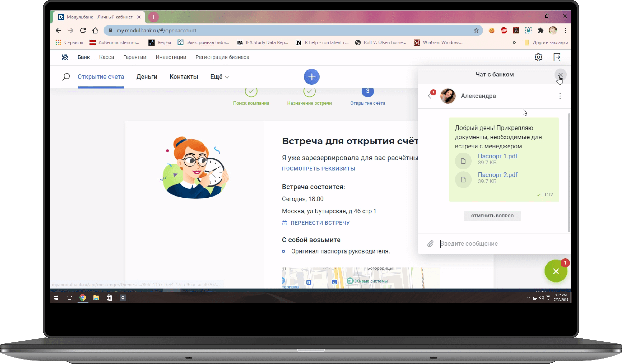Open the Сервисы apps bookmark
This screenshot has height=364, width=622.
[x=69, y=42]
